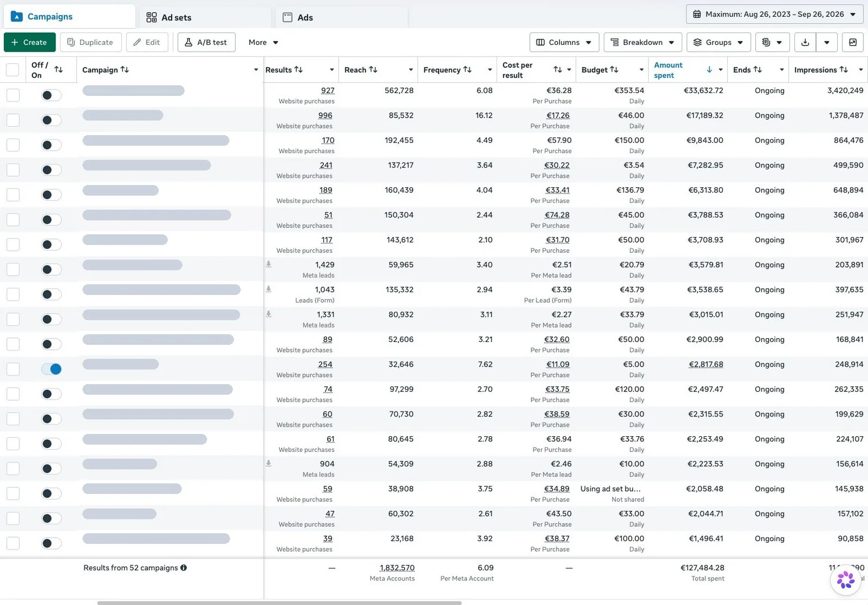The image size is (868, 605).
Task: Sort the Impressions column arrows
Action: tap(844, 70)
